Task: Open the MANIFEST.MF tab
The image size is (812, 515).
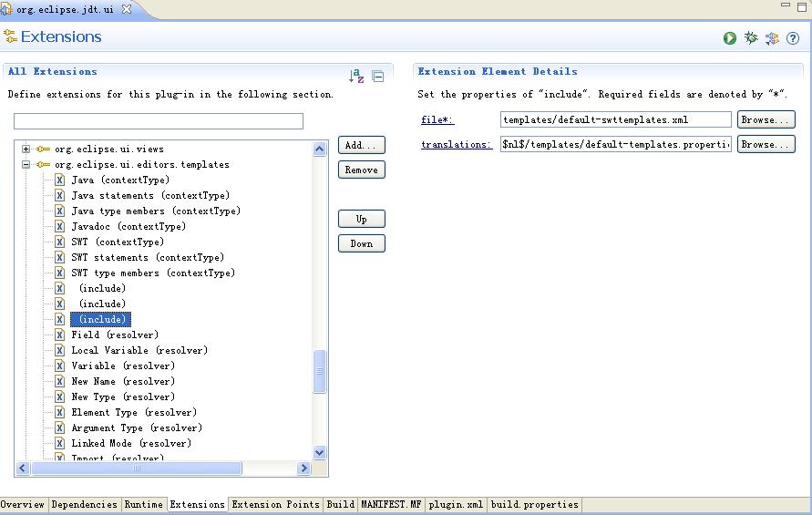Action: [x=391, y=505]
